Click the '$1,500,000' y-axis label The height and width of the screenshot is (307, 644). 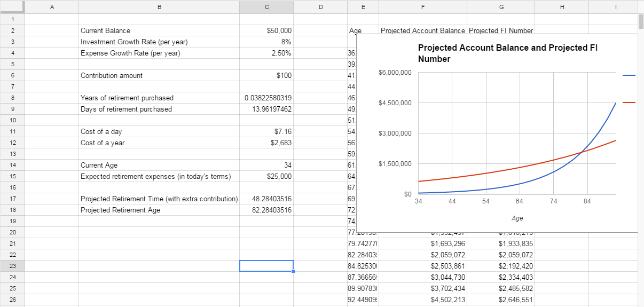(395, 164)
